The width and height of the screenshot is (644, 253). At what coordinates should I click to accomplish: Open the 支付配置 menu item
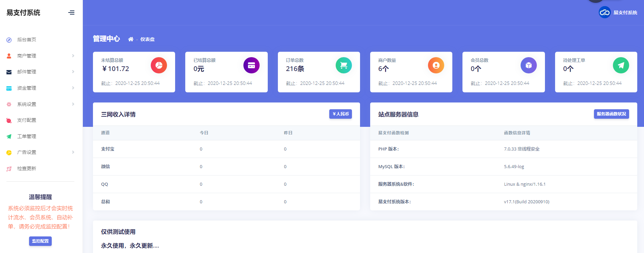[x=27, y=120]
